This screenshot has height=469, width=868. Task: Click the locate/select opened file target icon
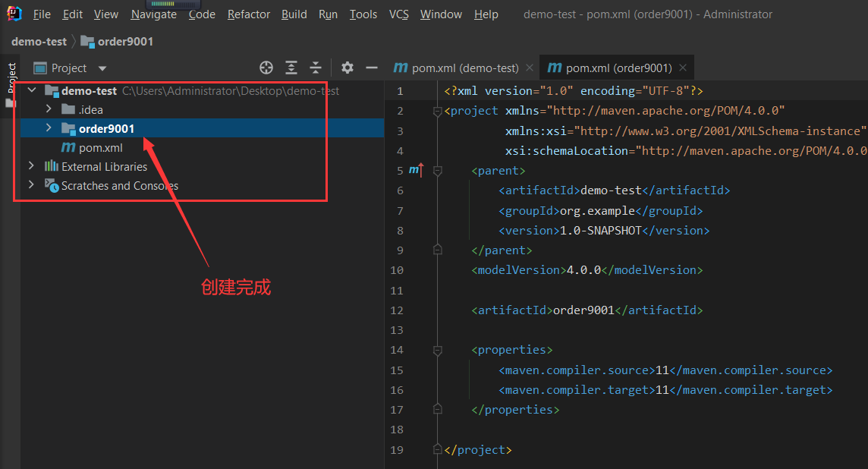point(266,68)
